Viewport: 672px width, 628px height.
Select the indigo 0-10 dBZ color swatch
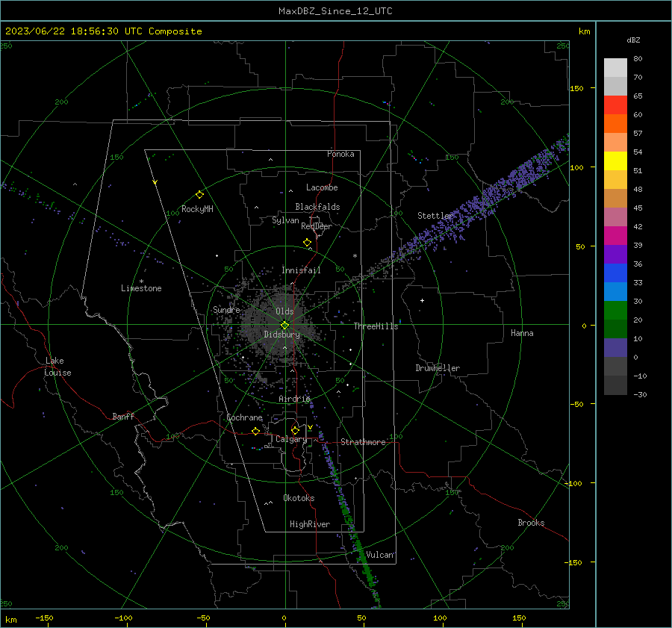tap(615, 348)
